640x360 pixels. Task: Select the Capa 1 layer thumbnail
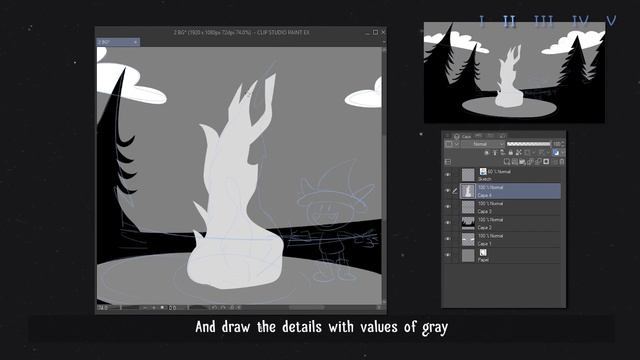[468, 239]
